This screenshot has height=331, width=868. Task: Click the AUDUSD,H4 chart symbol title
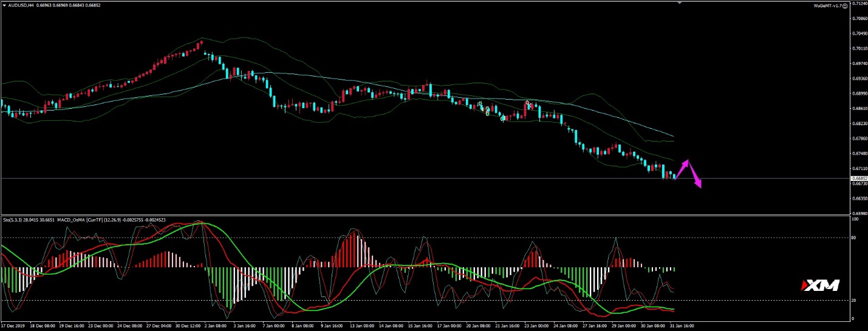click(21, 5)
